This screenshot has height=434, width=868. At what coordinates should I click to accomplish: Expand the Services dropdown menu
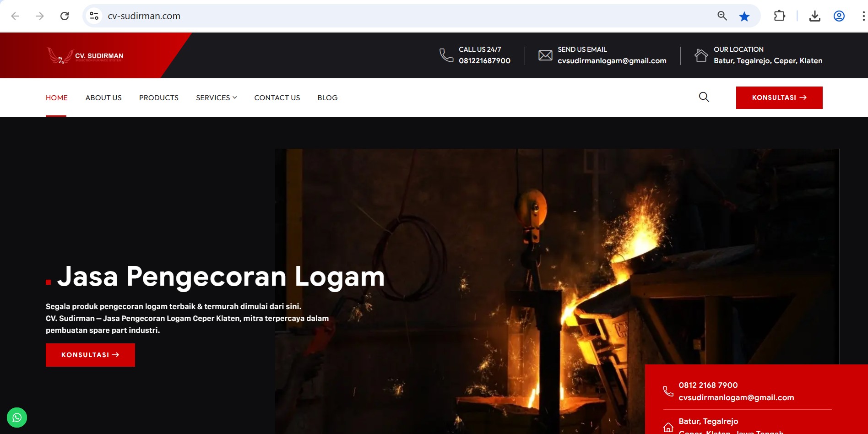click(216, 98)
